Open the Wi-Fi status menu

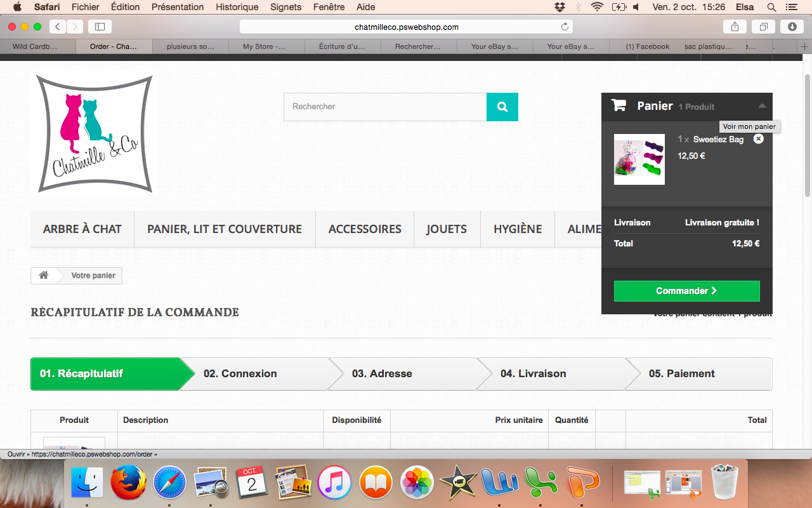pyautogui.click(x=596, y=7)
